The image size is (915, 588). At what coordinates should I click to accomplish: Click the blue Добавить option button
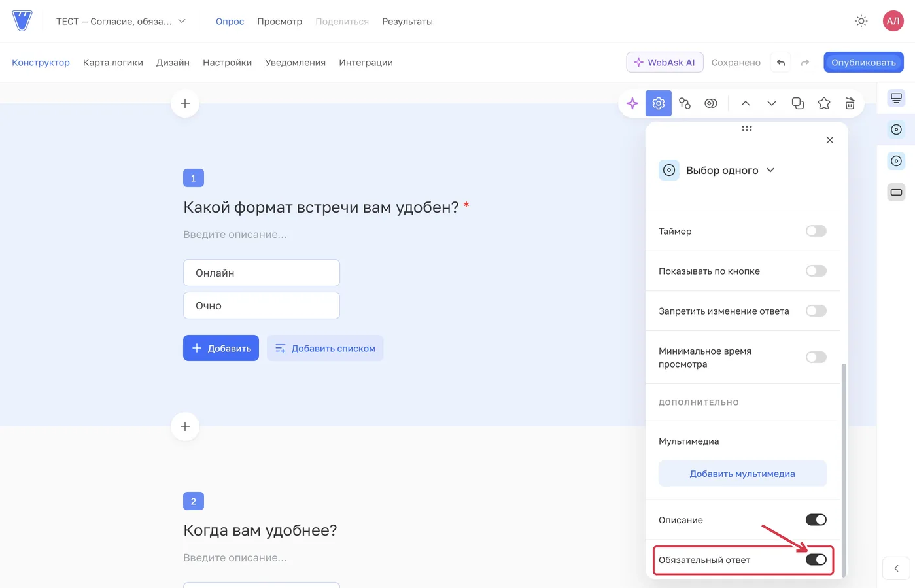coord(221,348)
